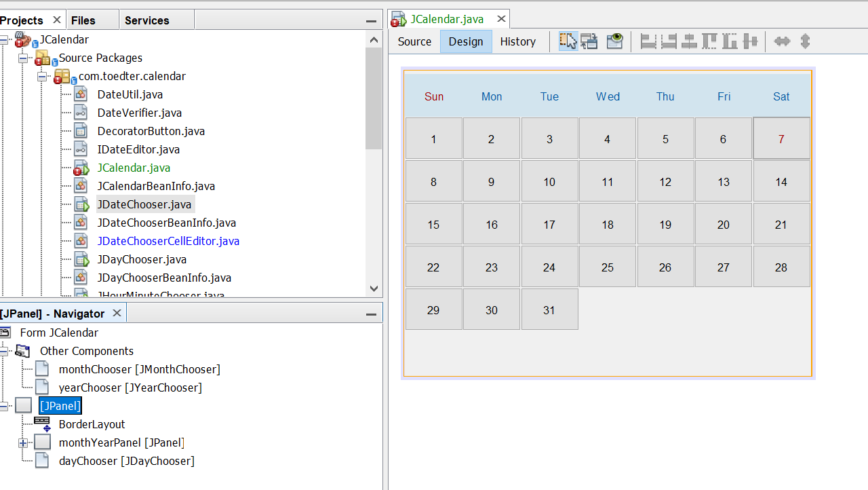Click day 7 button in calendar
Screen dimensions: 868x490
click(781, 138)
